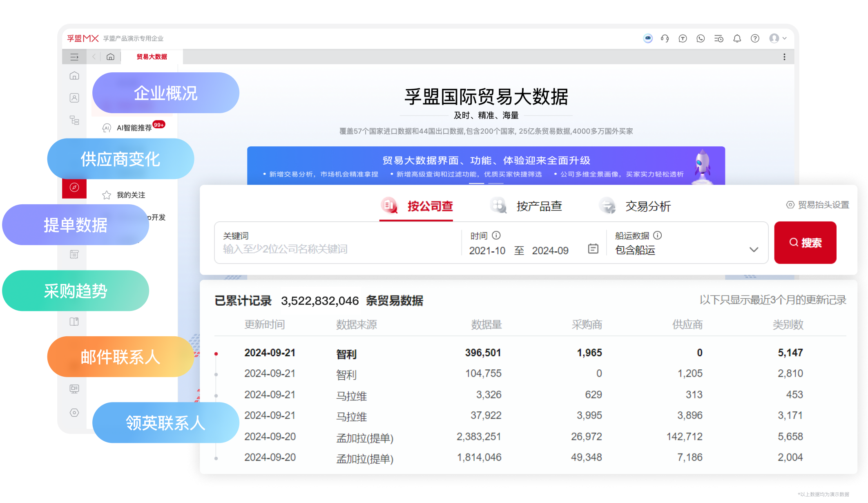
Task: Toggle the star next to 我的关注
Action: 106,195
